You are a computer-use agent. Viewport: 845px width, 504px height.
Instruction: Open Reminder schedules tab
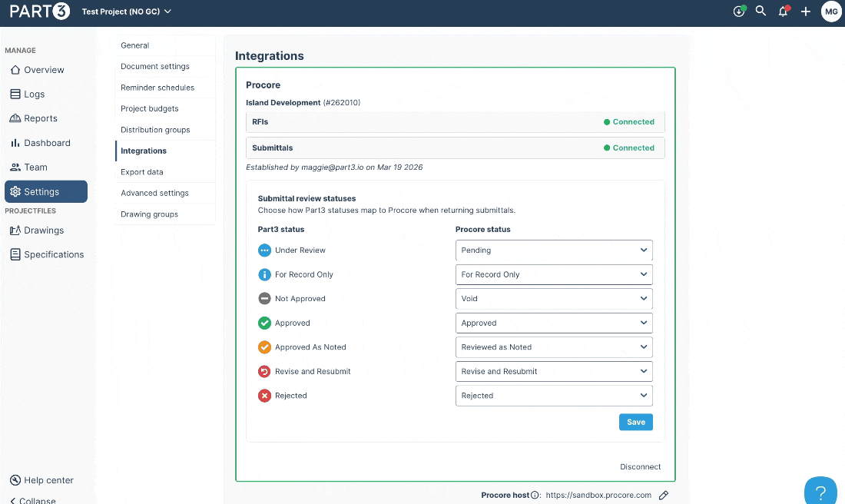click(165, 88)
